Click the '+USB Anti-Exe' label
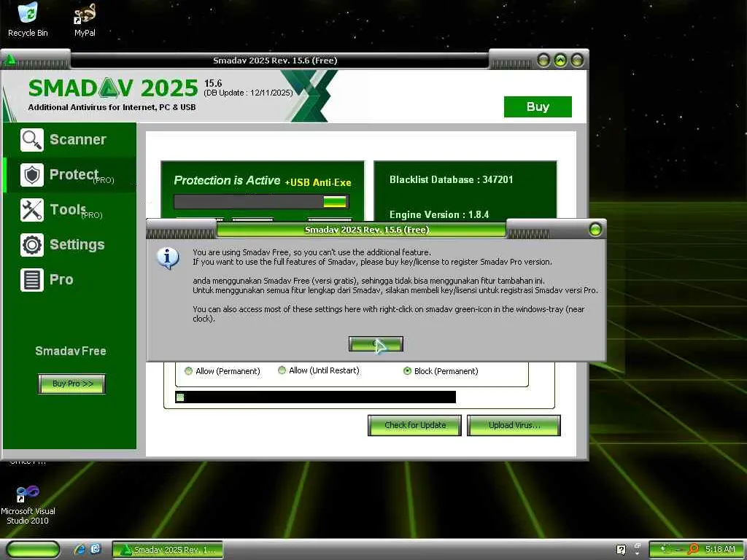Screen dimensions: 747x560 [318, 182]
